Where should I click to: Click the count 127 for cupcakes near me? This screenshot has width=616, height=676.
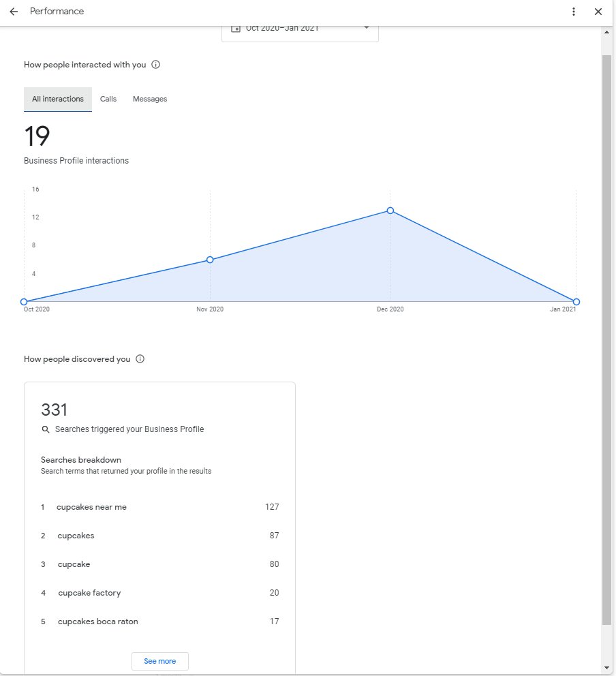pos(272,507)
